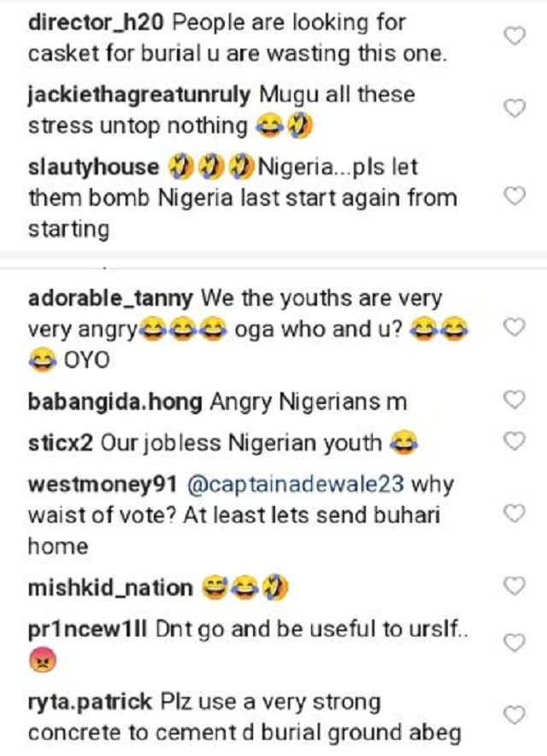Like sticx2's jobless youth comment
547x756 pixels.
click(513, 441)
